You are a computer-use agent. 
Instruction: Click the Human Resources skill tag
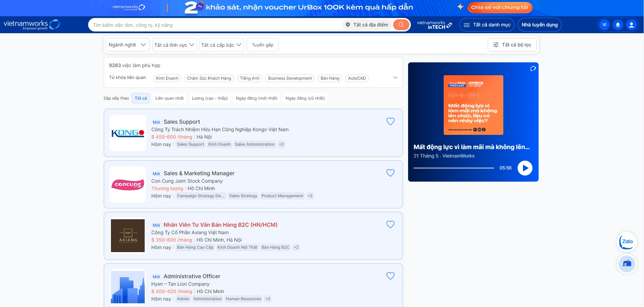point(243,299)
